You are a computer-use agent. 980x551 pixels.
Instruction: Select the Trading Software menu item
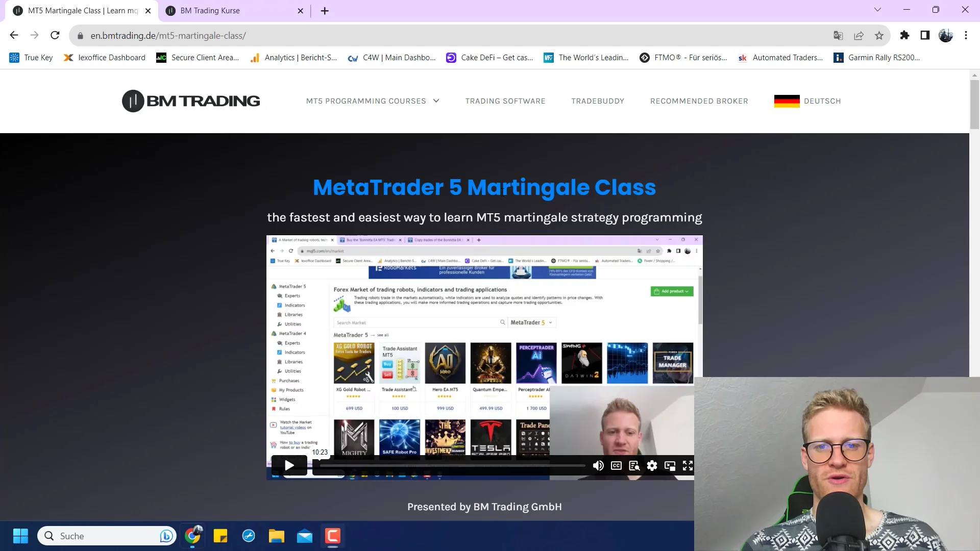click(505, 101)
